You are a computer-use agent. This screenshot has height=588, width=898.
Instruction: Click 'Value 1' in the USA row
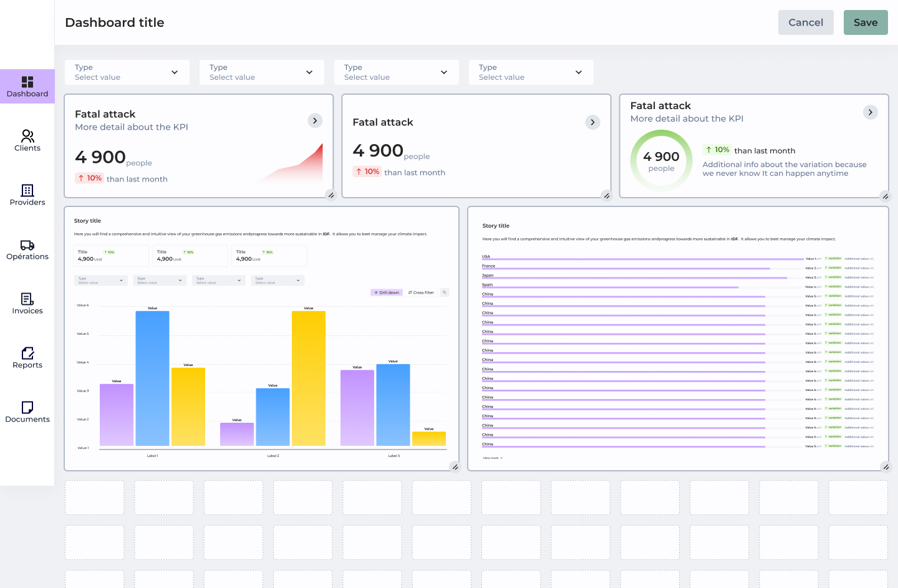tap(810, 259)
